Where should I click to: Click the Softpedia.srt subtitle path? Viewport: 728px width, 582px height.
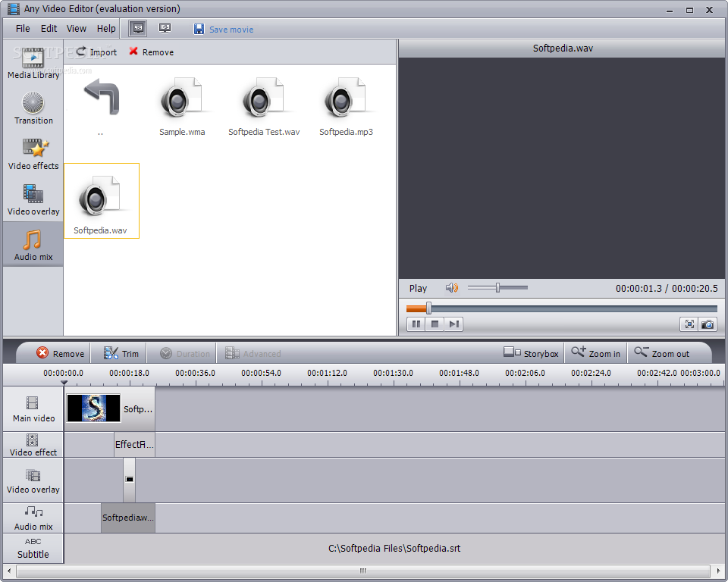click(394, 548)
